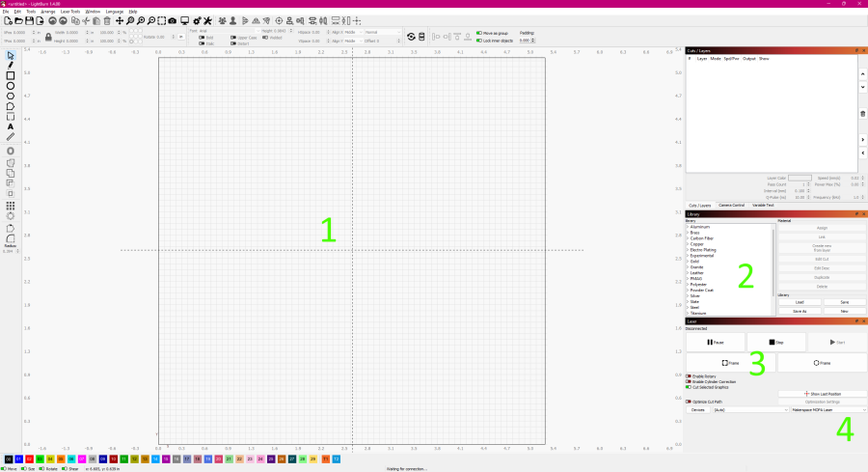Click the library Load button

(x=800, y=302)
